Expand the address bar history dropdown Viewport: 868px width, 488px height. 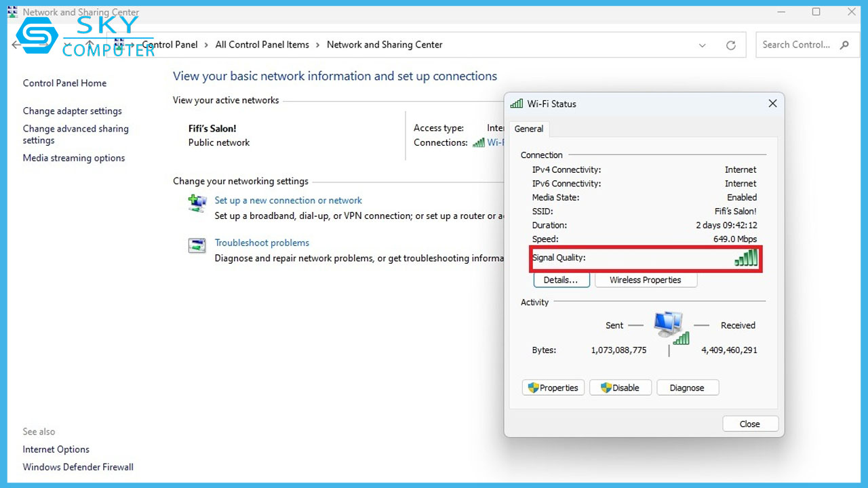tap(702, 45)
